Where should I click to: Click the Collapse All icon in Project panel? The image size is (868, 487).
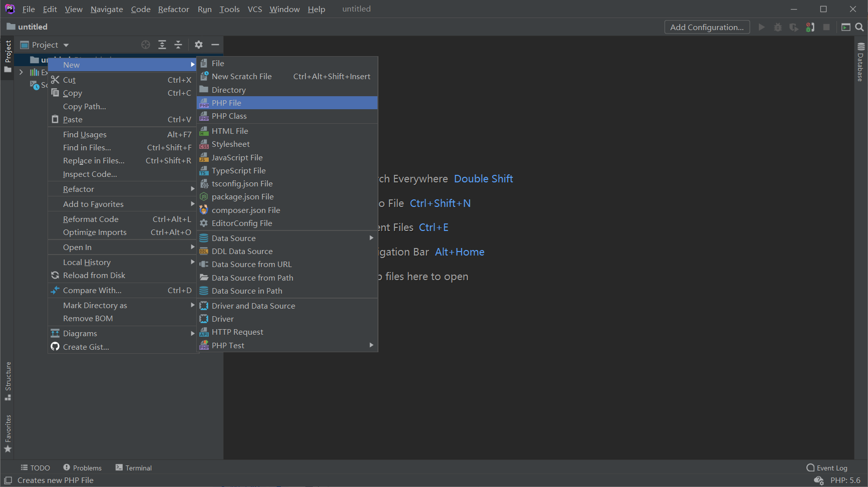[178, 45]
